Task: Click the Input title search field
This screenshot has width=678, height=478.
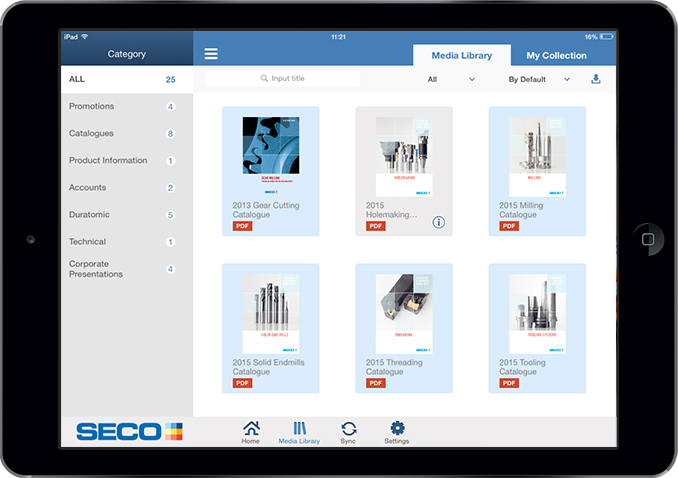Action: (282, 78)
